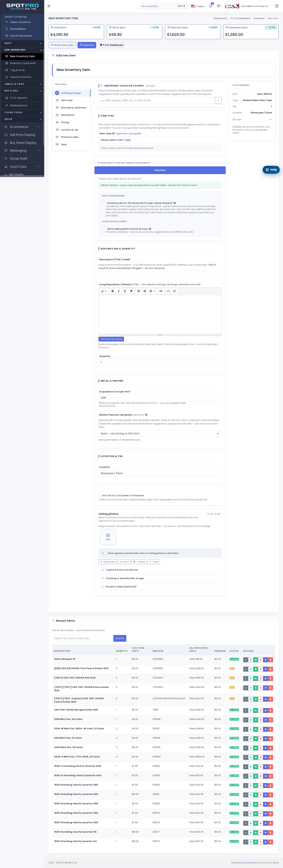Viewport: 283px width, 868px height.
Task: Open Master Premium template dropdown
Action: pyautogui.click(x=160, y=434)
